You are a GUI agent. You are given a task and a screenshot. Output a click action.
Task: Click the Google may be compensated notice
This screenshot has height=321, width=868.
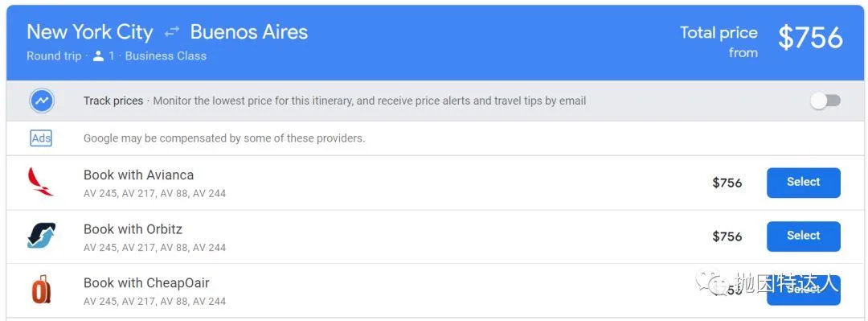[224, 138]
